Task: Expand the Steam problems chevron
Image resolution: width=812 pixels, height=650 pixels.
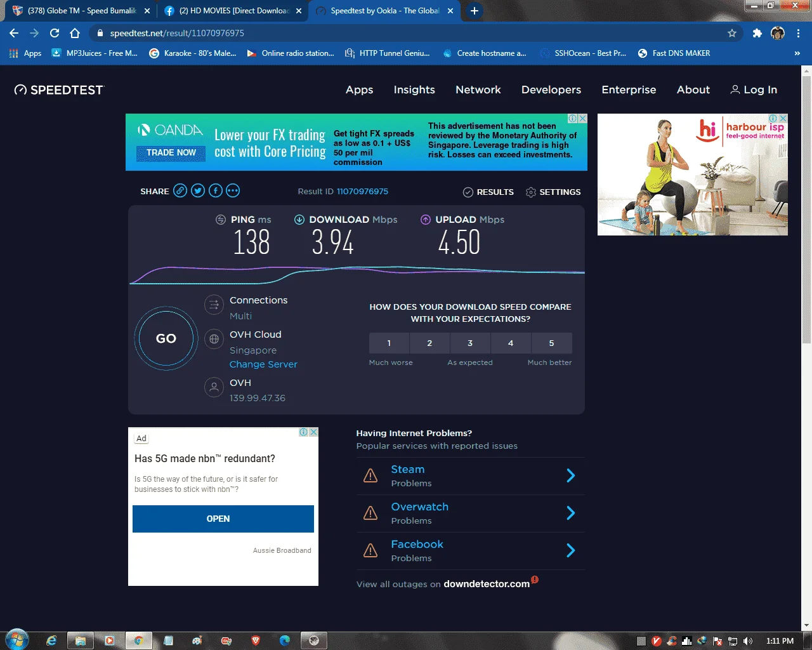Action: [570, 475]
